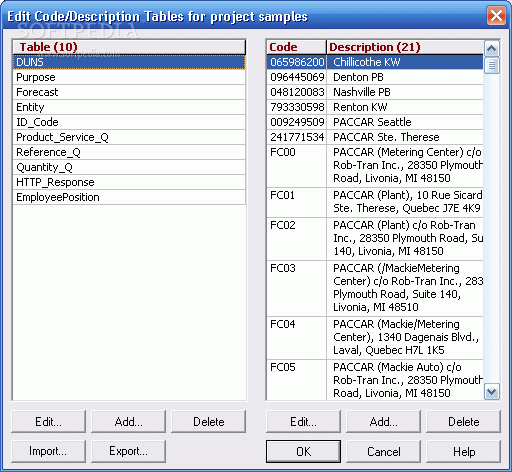Click Edit... button under Table list
This screenshot has width=512, height=472.
pyautogui.click(x=48, y=422)
